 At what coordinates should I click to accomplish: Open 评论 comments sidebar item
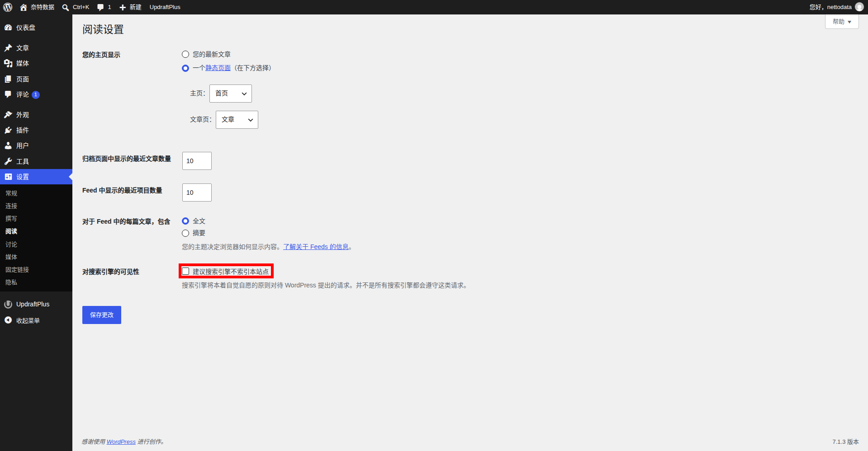tap(36, 94)
